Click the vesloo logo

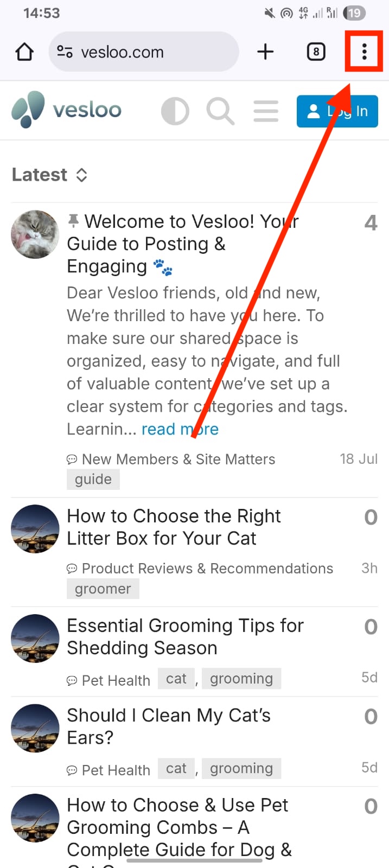pos(66,110)
